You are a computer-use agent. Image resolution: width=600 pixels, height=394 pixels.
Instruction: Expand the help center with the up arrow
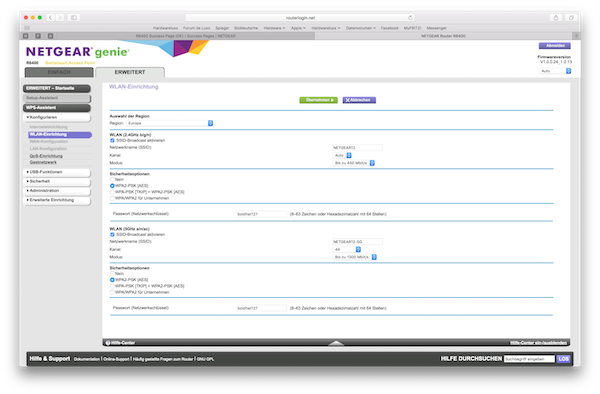click(x=336, y=342)
